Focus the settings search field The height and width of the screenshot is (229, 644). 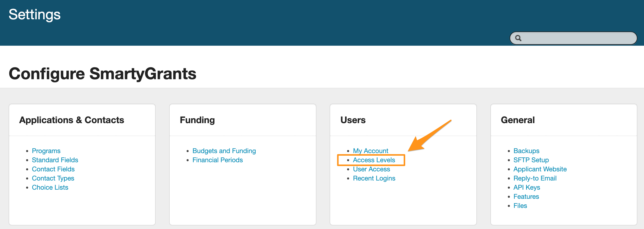tap(578, 38)
